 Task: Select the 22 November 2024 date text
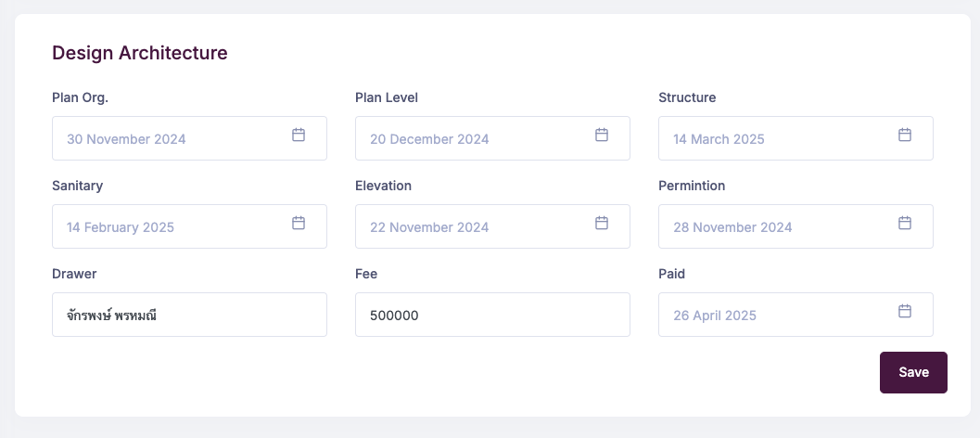[429, 227]
